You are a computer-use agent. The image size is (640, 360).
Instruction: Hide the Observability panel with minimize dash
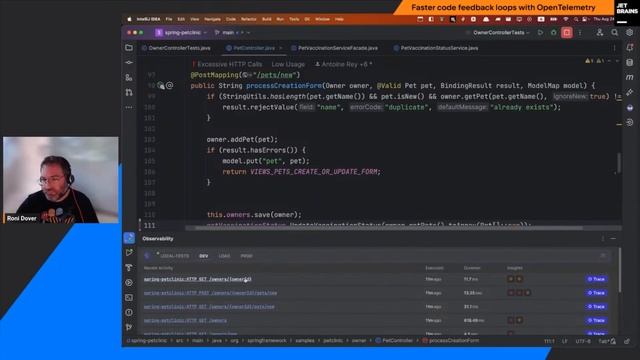pos(613,238)
